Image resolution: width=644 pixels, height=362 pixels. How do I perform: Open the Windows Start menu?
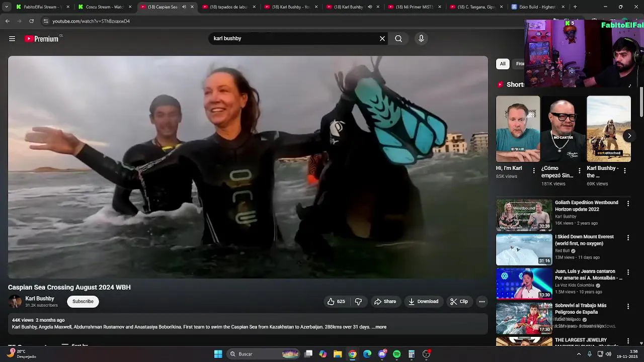(x=218, y=354)
